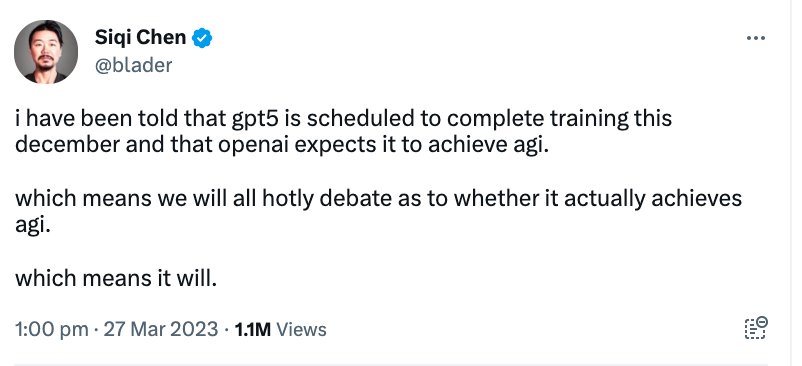The image size is (802, 366).
Task: Select the line starting 'i have been told'
Action: pos(343,120)
